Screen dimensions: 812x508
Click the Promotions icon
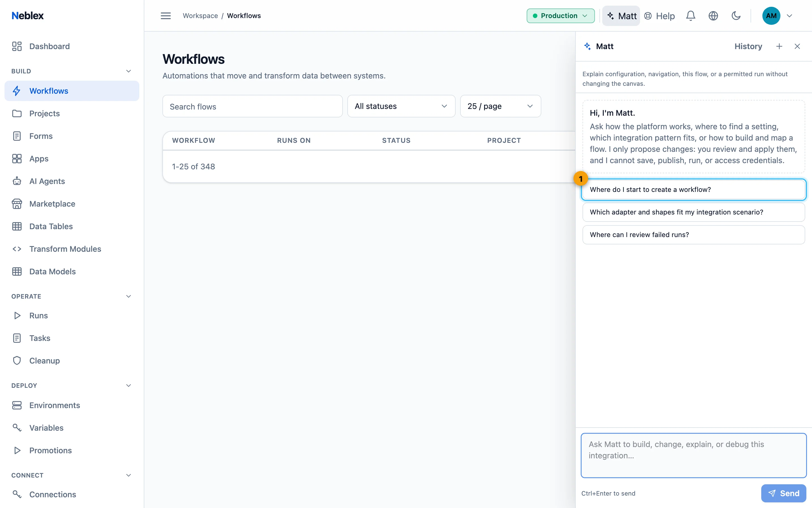point(17,450)
